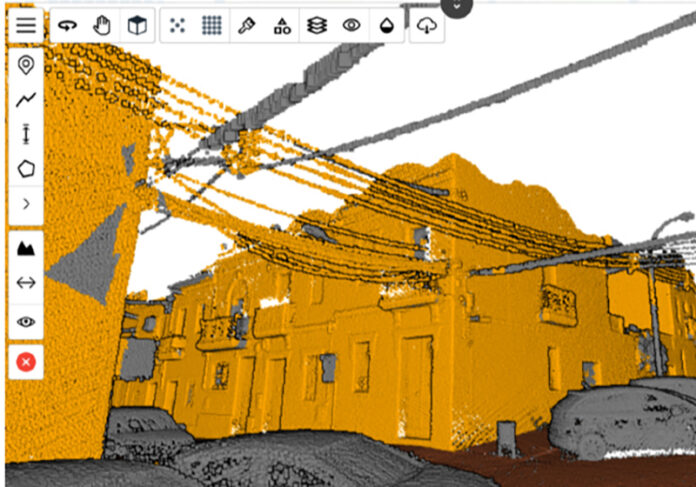Expand the collapsed tab at top edge
This screenshot has height=487, width=696.
456,6
